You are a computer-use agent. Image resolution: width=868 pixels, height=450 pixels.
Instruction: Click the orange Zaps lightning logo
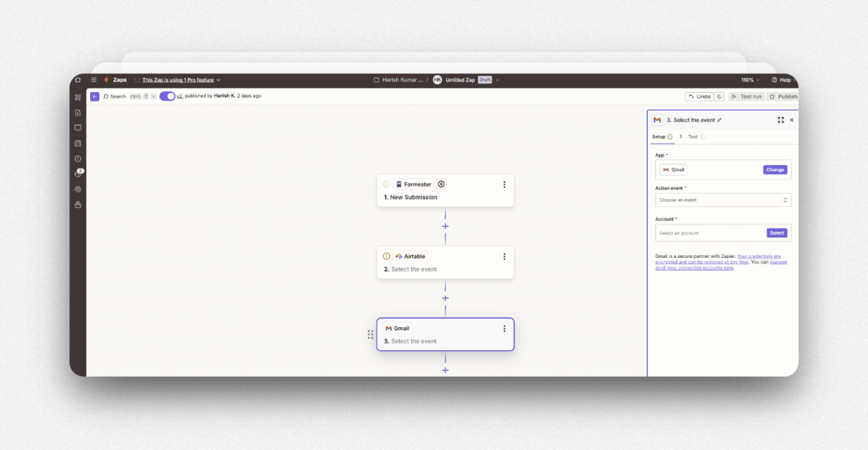(107, 80)
